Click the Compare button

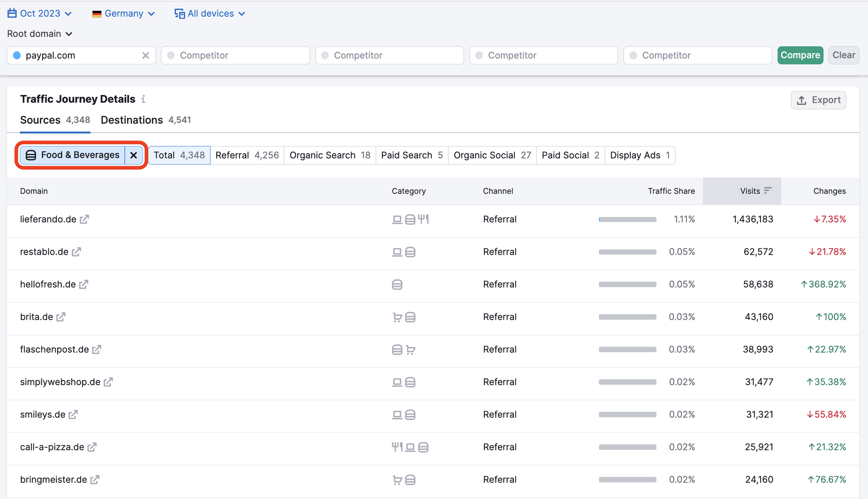800,55
